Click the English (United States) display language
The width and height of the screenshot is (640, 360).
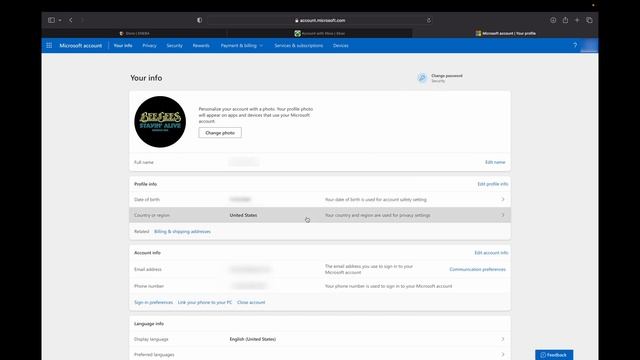click(253, 339)
